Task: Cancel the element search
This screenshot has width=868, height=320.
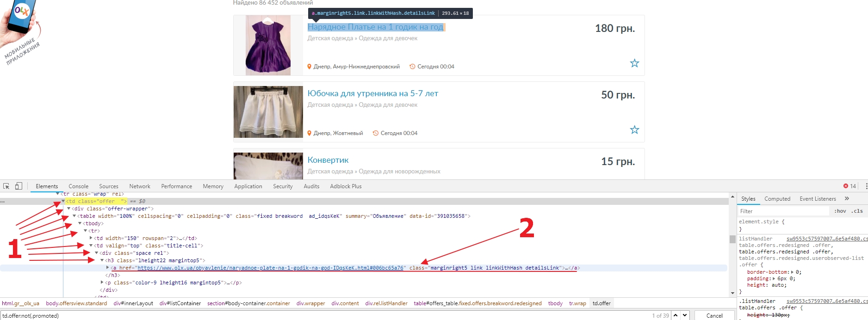Action: click(714, 315)
